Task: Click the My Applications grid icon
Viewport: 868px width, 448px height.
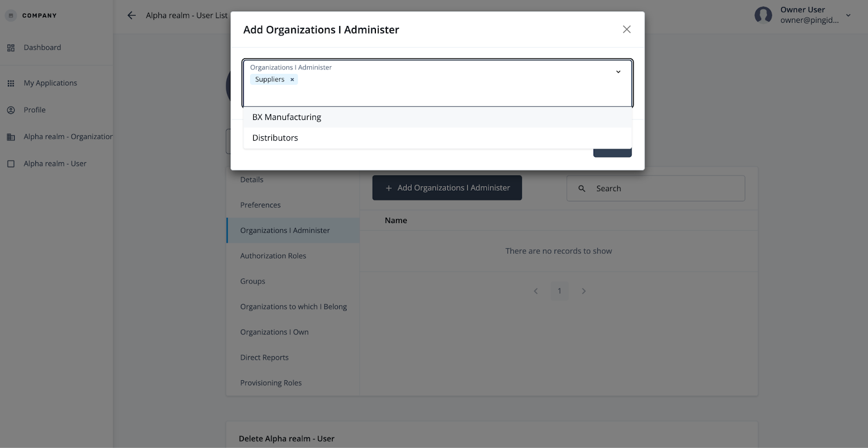Action: tap(11, 83)
